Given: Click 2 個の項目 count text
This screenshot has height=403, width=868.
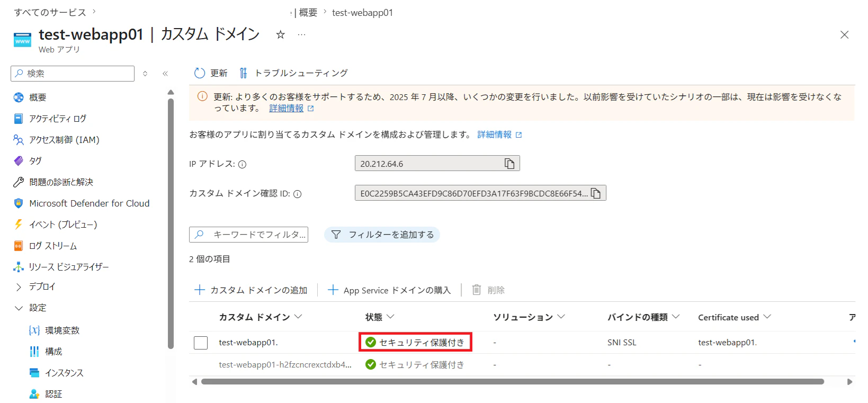Looking at the screenshot, I should click(210, 259).
